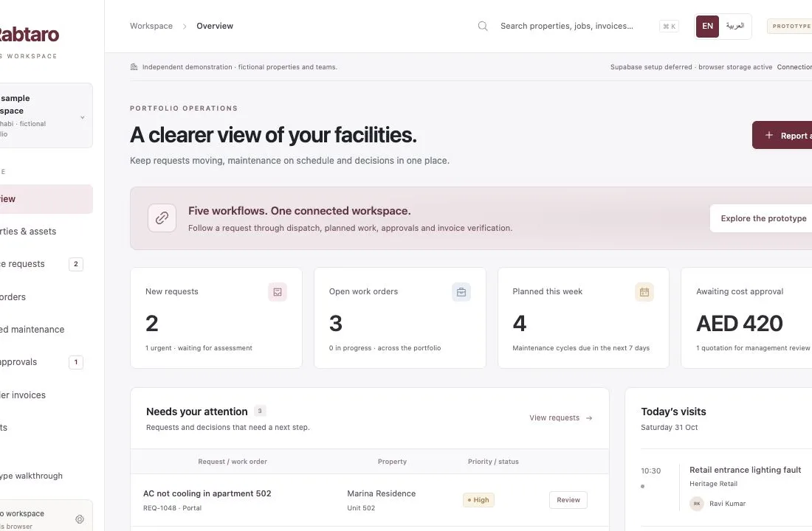Click the arrow next to View requests

pos(589,418)
